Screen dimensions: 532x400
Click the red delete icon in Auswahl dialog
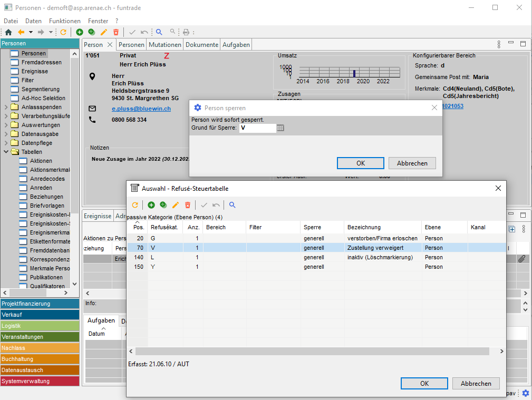pyautogui.click(x=187, y=205)
